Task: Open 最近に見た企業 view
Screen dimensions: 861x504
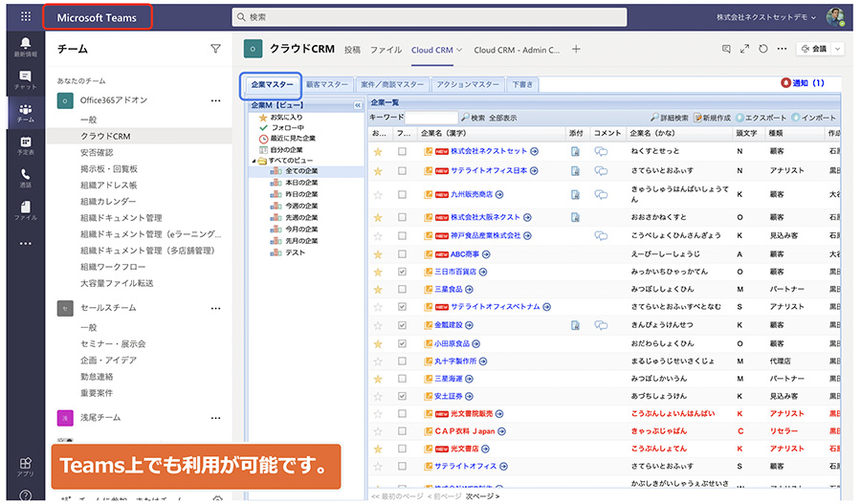Action: (x=293, y=139)
